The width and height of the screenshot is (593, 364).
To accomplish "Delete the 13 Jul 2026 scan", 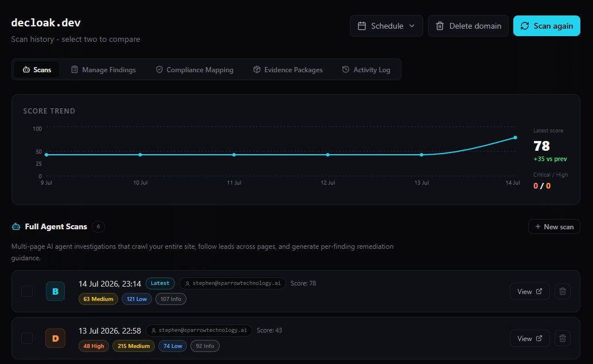I will [x=563, y=338].
